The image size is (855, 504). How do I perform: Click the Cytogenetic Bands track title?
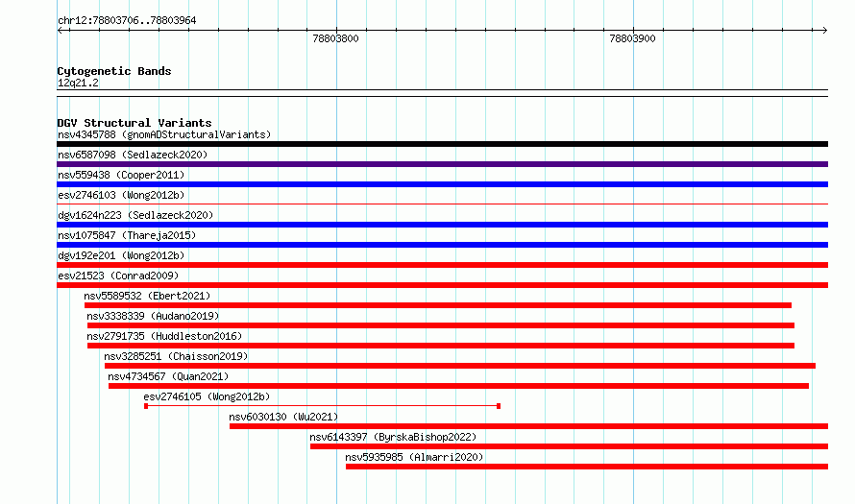[114, 71]
